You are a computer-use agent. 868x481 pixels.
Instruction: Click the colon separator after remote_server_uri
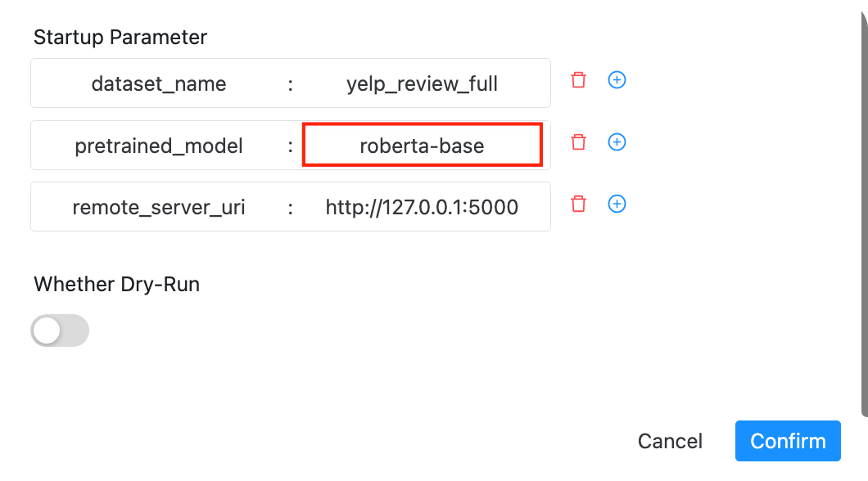point(290,207)
